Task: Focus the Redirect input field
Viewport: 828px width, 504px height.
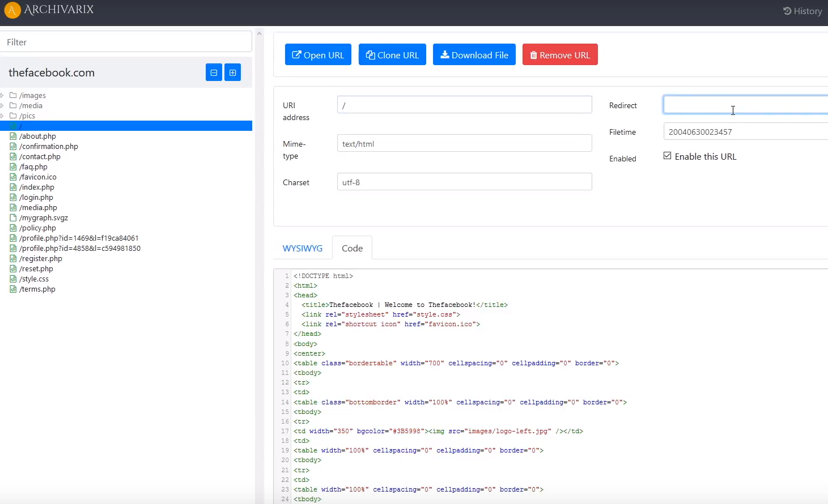Action: [746, 105]
